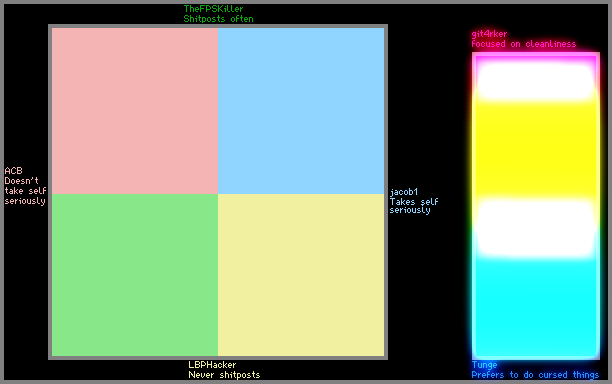Click the ACB label on left
This screenshot has width=612, height=384.
click(x=13, y=171)
